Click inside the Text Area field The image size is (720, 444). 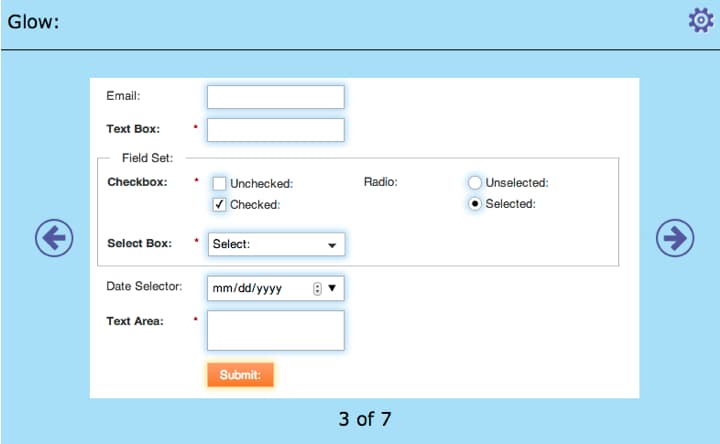point(276,331)
